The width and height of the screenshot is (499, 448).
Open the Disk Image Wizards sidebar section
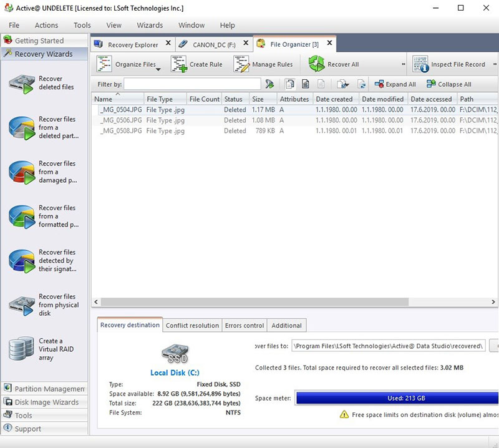(44, 402)
